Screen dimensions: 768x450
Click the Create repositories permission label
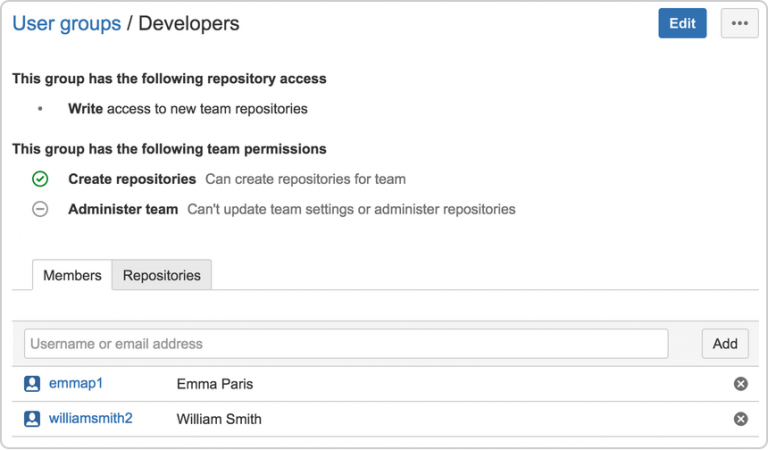[x=132, y=179]
